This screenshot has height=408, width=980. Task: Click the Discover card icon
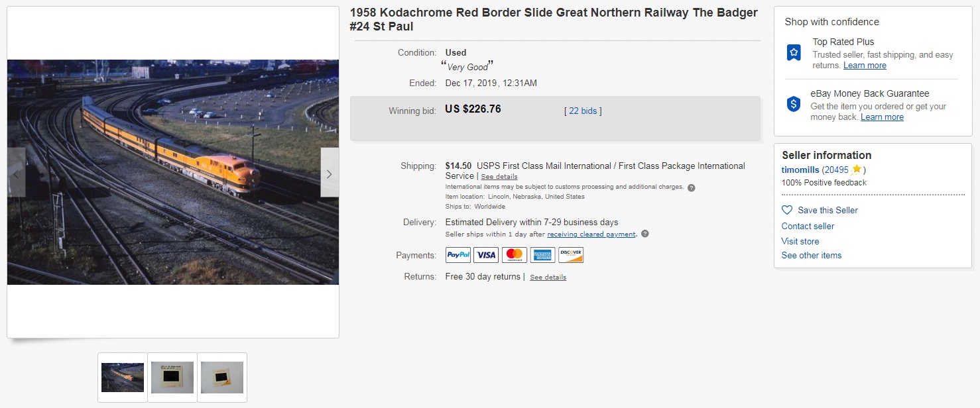click(571, 255)
